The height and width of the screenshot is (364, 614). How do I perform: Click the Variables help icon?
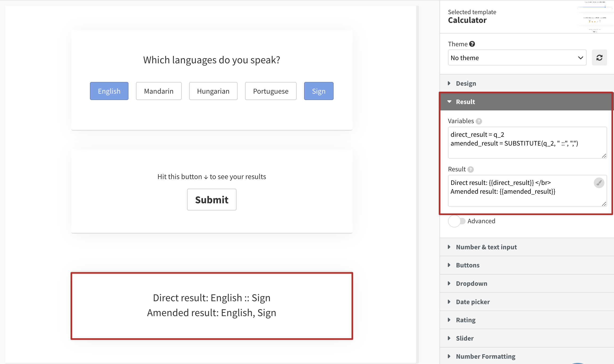coord(479,121)
